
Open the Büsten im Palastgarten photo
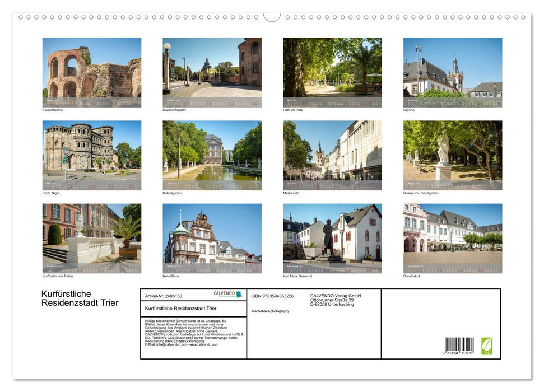tap(453, 156)
